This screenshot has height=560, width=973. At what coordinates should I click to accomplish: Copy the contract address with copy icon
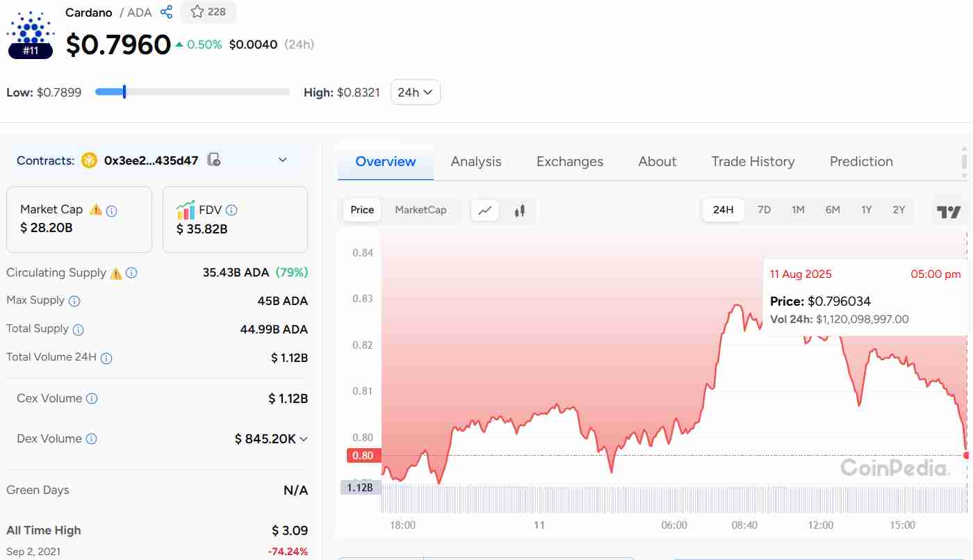tap(215, 160)
